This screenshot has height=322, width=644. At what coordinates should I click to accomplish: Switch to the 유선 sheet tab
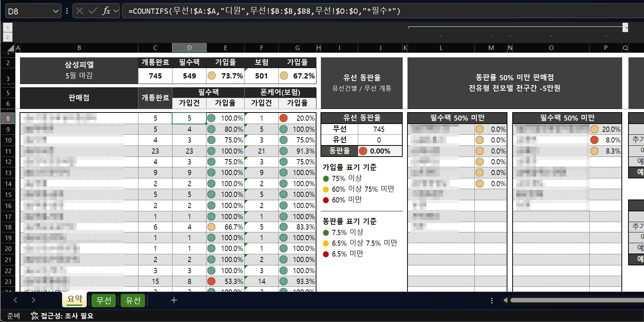[133, 300]
